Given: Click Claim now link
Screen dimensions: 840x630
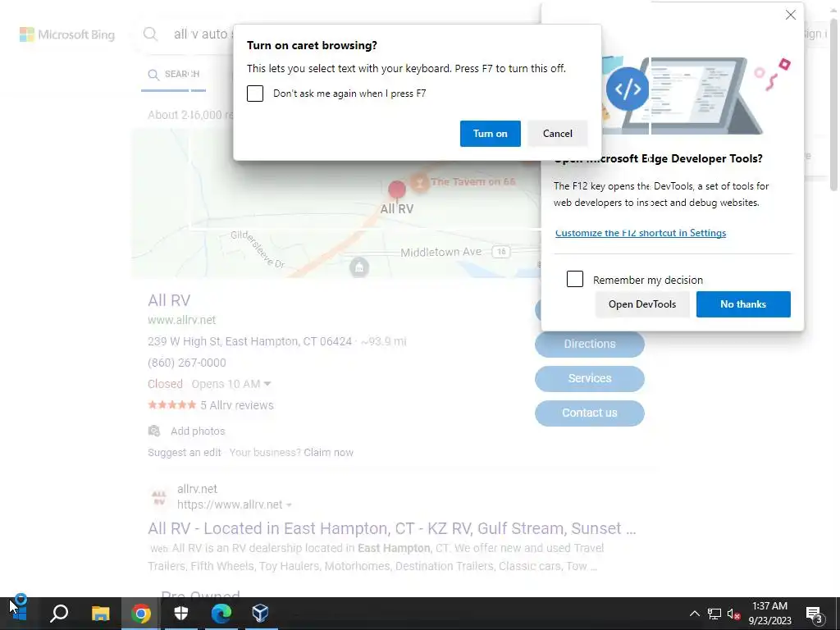Looking at the screenshot, I should pyautogui.click(x=328, y=453).
